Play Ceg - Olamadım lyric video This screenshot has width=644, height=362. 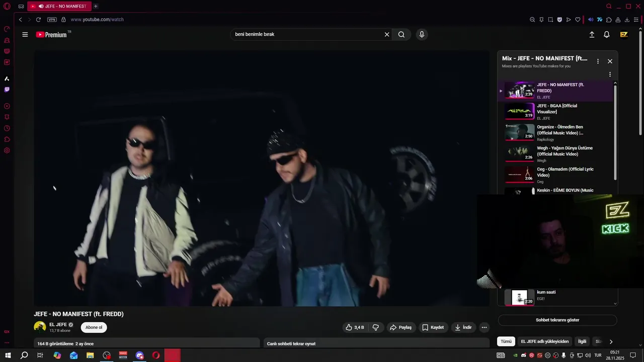555,175
